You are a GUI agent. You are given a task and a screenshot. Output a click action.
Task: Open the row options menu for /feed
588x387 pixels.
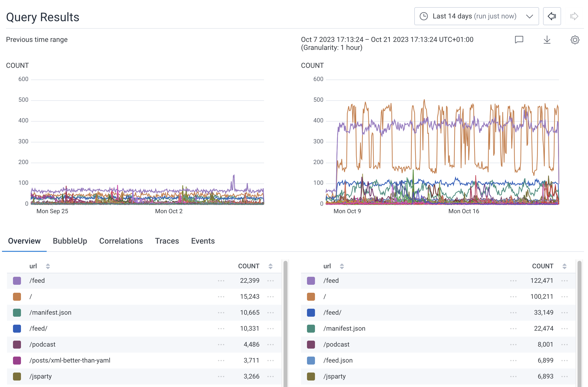pos(221,281)
